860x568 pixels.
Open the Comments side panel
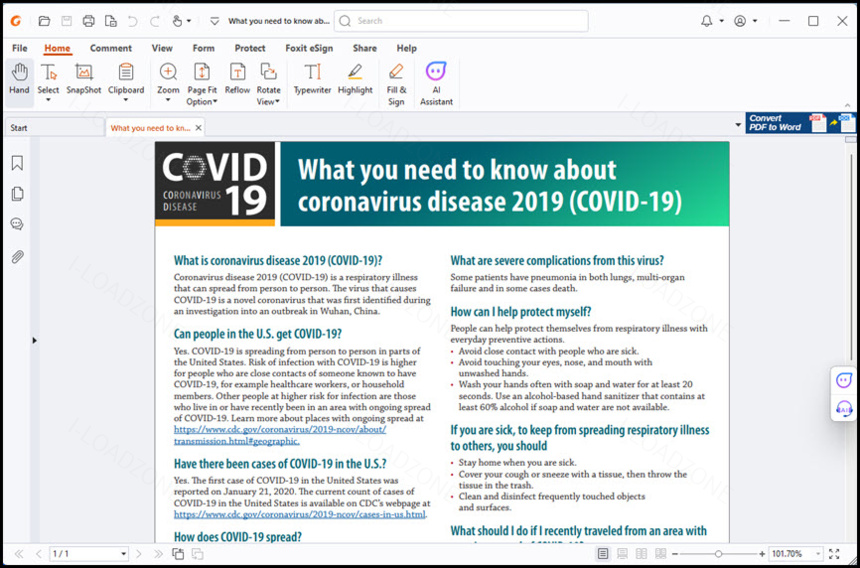point(18,224)
